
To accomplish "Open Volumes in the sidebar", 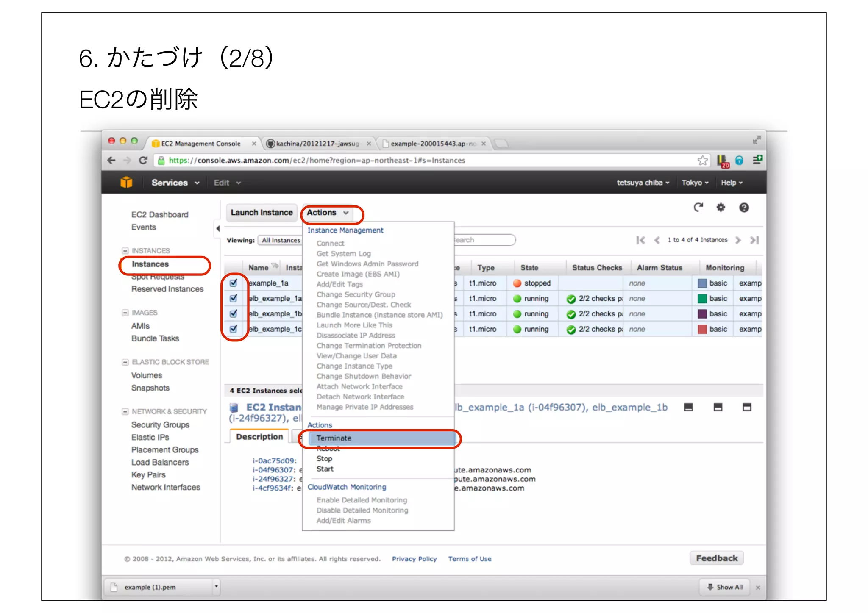I will tap(147, 376).
